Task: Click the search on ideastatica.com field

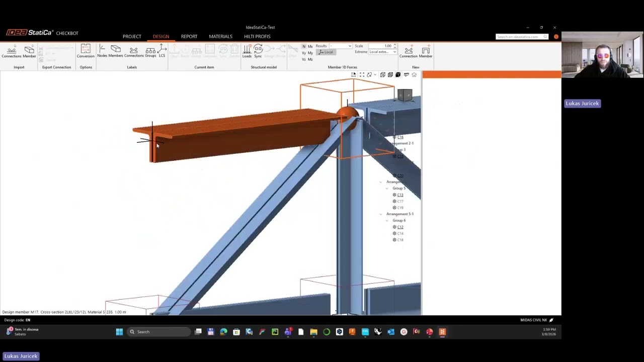Action: (x=522, y=37)
